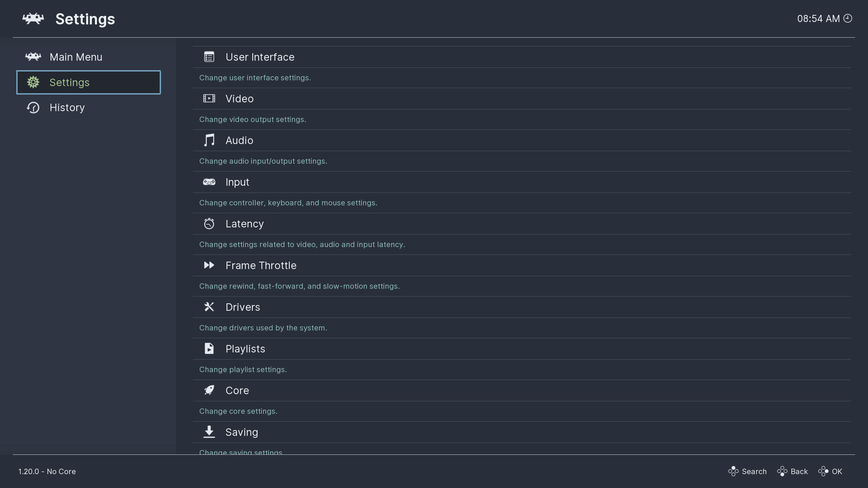868x488 pixels.
Task: Click the clock icon beside the time
Action: point(848,18)
